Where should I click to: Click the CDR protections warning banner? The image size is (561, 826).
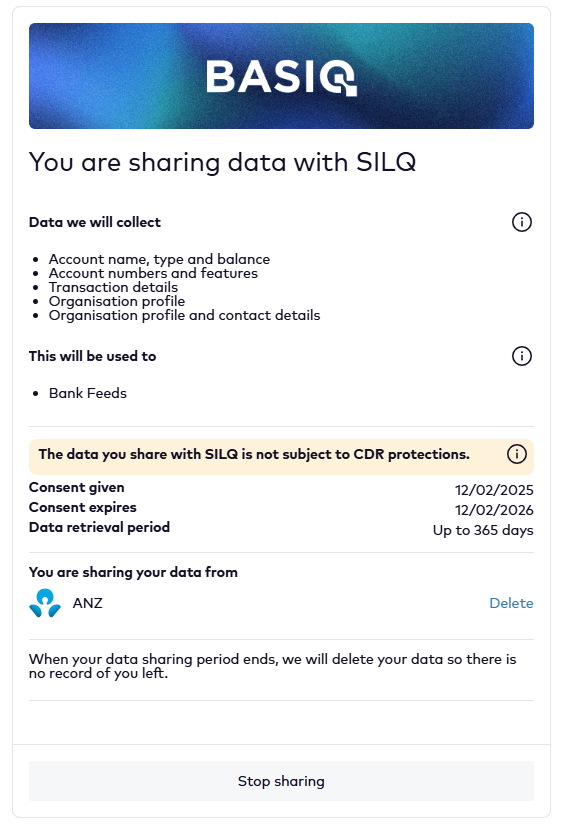281,457
